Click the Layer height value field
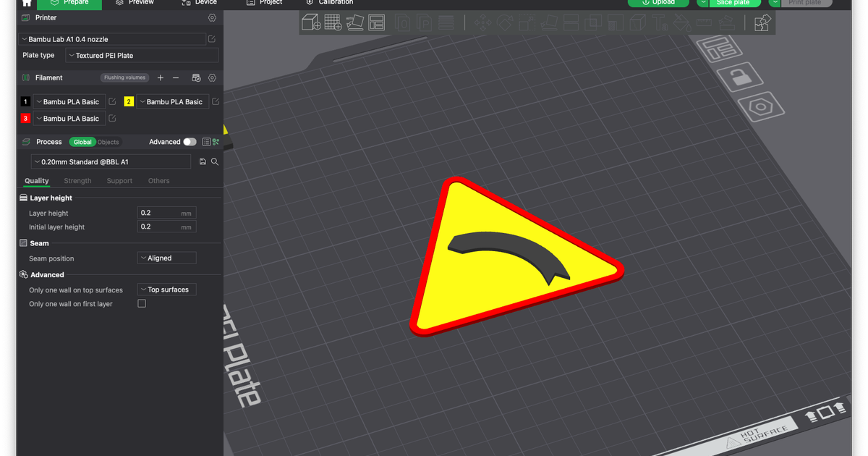The height and width of the screenshot is (456, 868). tap(167, 212)
